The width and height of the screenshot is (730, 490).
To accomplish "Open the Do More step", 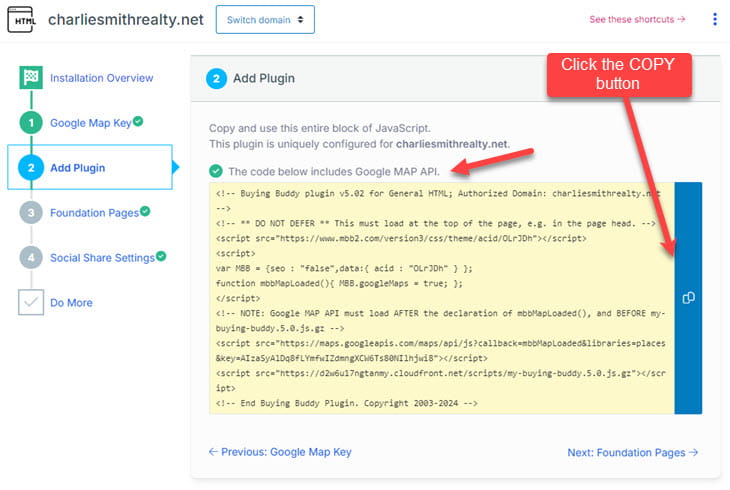I will tap(71, 303).
